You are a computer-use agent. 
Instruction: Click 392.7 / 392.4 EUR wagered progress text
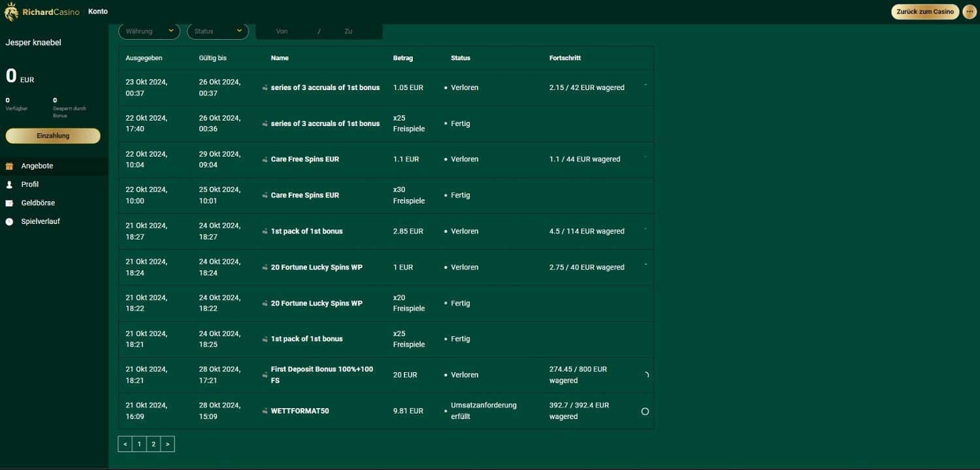click(579, 411)
